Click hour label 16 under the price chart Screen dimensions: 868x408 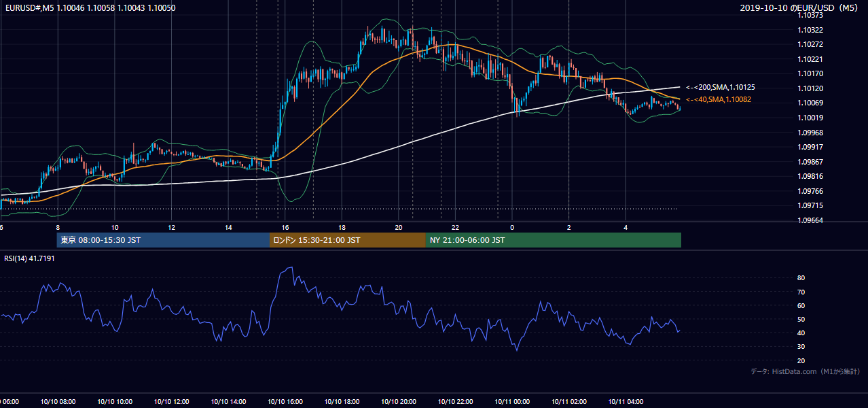tap(285, 228)
